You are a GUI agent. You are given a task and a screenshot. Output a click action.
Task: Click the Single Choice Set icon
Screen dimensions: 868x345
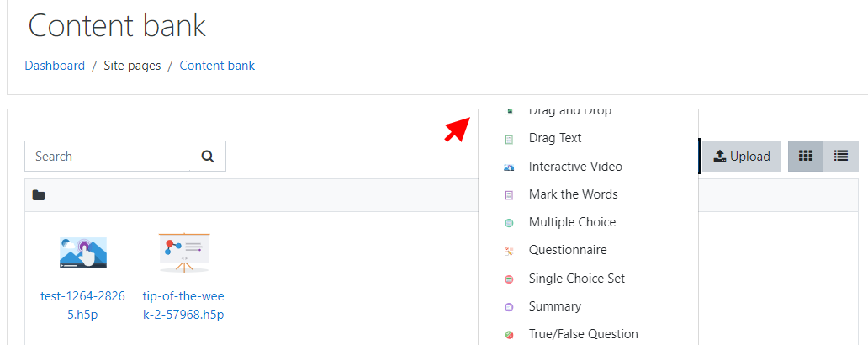[x=510, y=279]
